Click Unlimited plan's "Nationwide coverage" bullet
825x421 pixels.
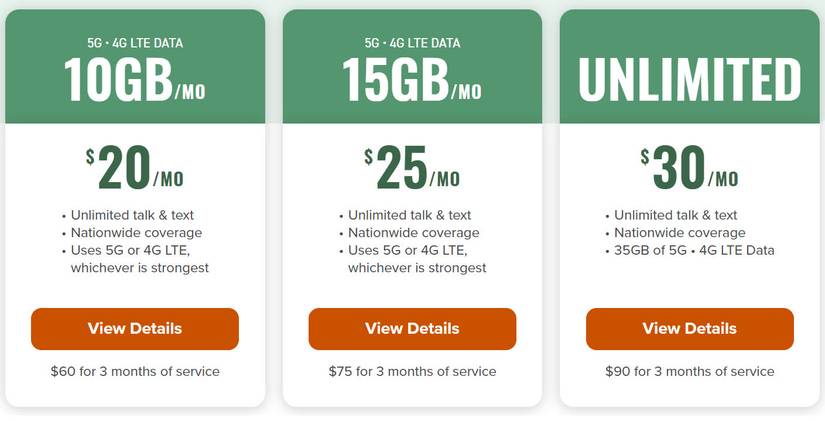[x=679, y=233]
